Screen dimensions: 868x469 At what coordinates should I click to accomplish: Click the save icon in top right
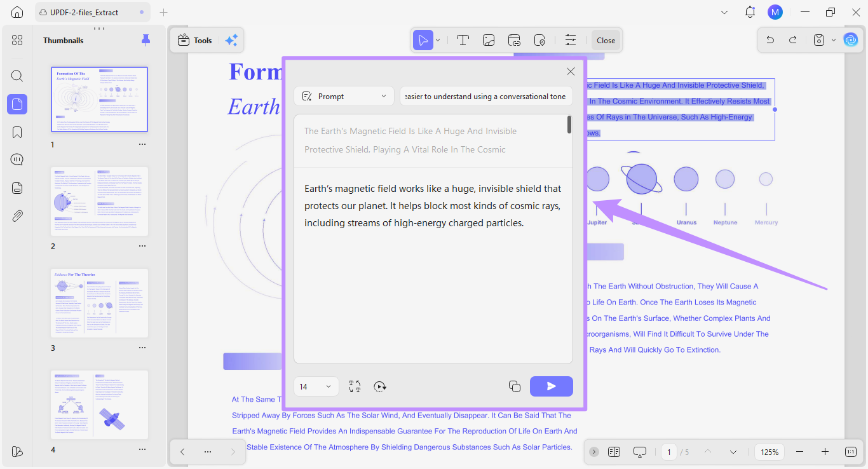tap(819, 40)
